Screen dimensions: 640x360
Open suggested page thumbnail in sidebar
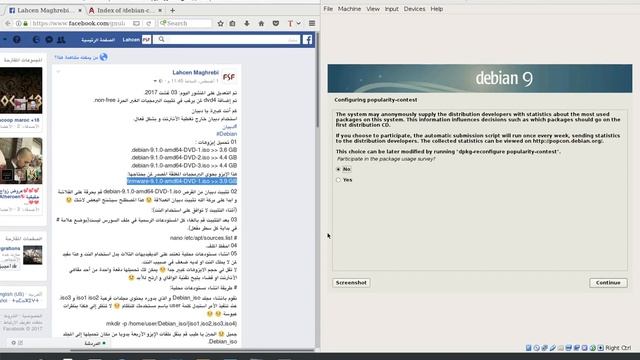pos(33,255)
